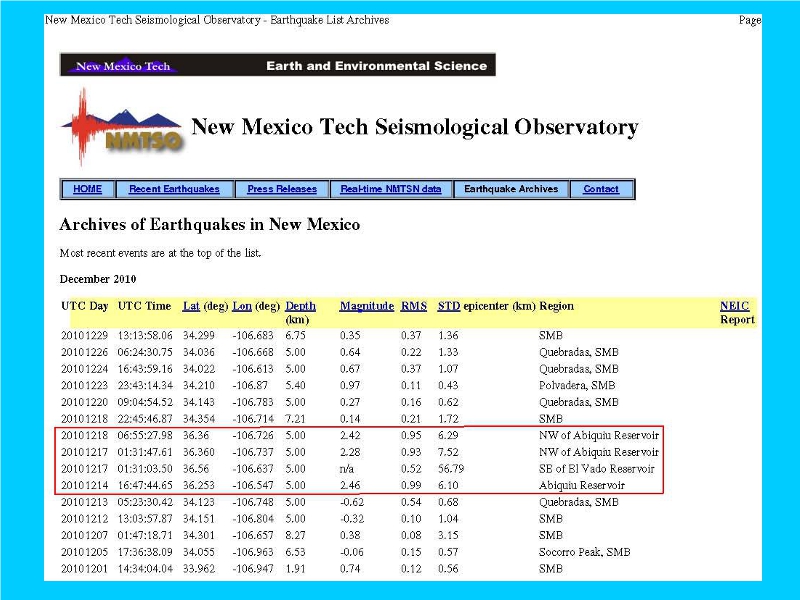This screenshot has height=600, width=800.
Task: Click the NMTSO seismogram logo
Action: point(121,128)
